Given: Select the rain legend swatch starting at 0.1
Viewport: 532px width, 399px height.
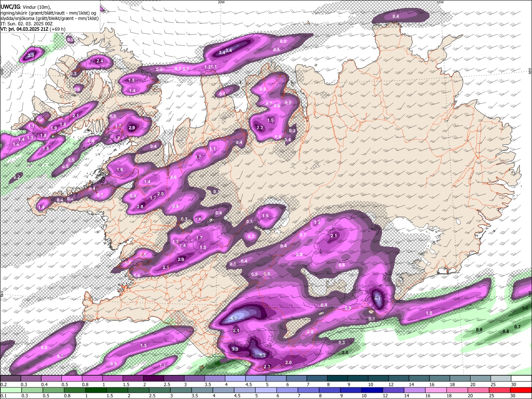Looking at the screenshot, I should point(10,390).
